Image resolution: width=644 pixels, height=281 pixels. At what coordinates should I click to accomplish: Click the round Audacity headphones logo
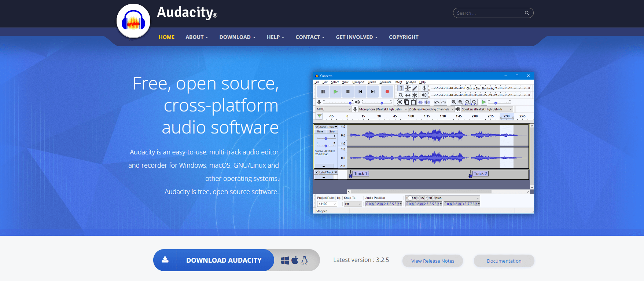pyautogui.click(x=133, y=21)
